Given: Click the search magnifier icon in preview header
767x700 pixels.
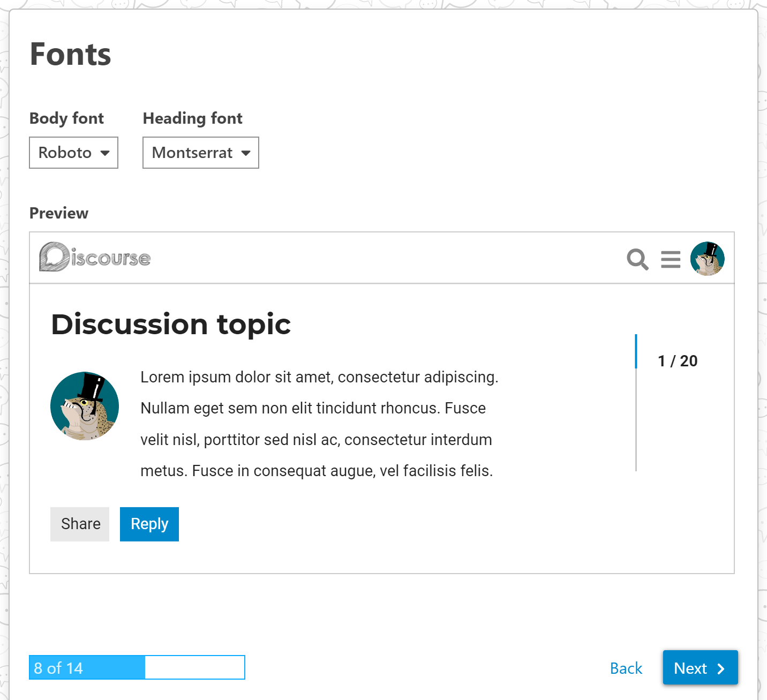Looking at the screenshot, I should tap(637, 259).
